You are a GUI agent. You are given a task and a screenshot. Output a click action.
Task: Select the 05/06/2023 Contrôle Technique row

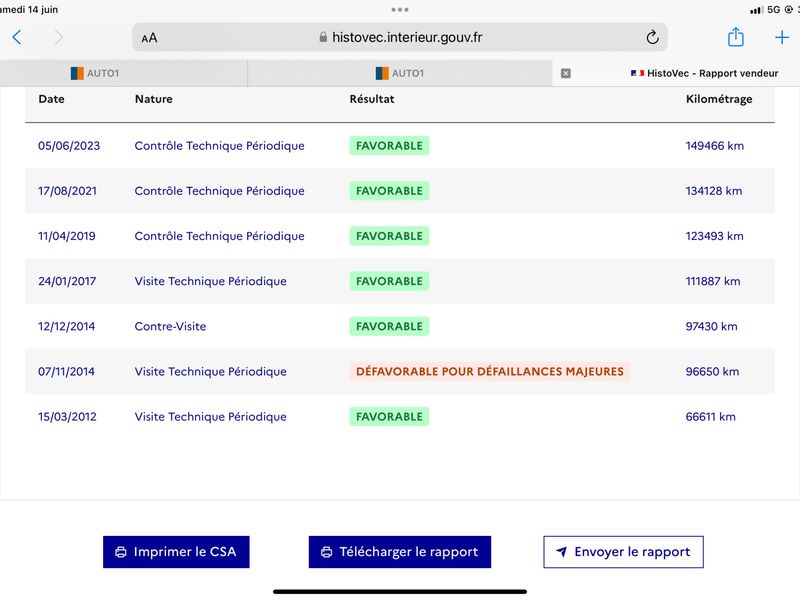(400, 145)
